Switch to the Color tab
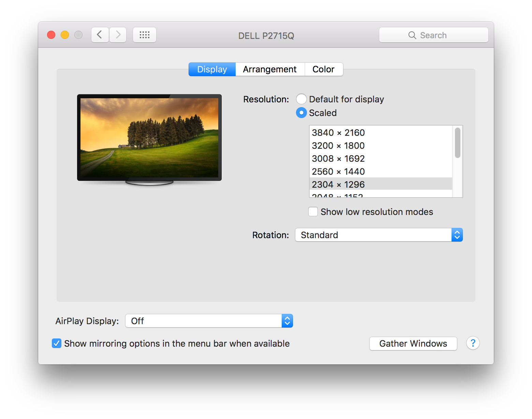Screen dimensions: 532x419 click(324, 69)
